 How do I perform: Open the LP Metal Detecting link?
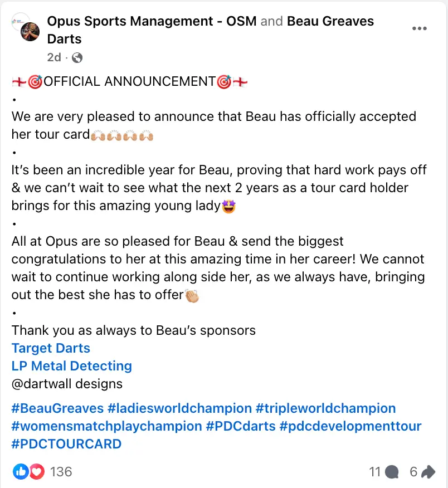point(72,366)
